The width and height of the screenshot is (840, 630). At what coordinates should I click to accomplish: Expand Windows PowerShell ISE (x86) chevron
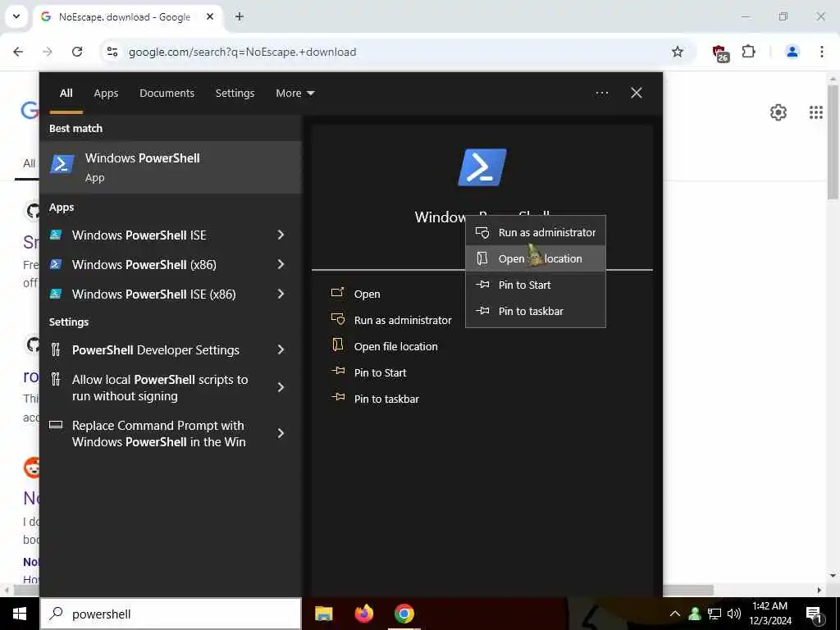click(281, 294)
